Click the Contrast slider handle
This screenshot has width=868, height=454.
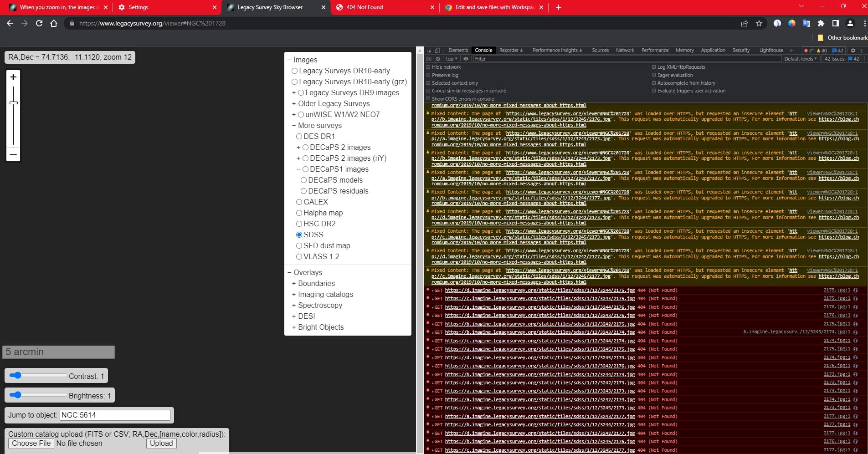(16, 376)
